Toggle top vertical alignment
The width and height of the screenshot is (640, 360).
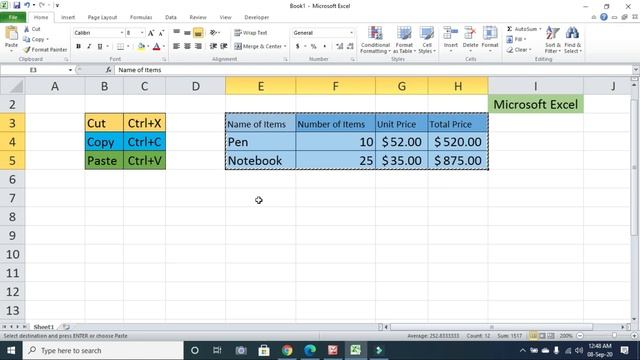click(176, 33)
